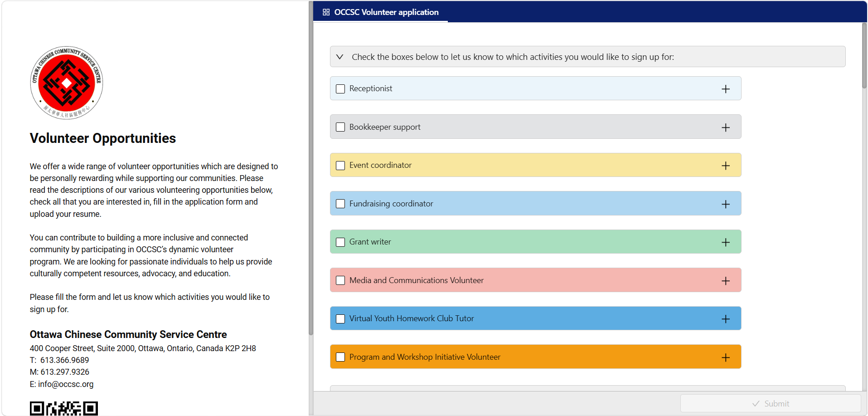Expand Program and Workshop Initiative Volunteer plus
Screen dimensions: 868x416
click(x=726, y=357)
